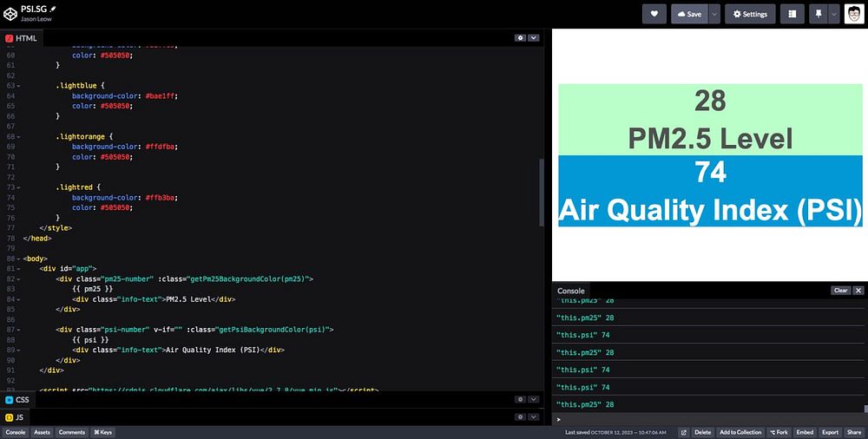This screenshot has width=868, height=439.
Task: Fold the pm25-number div on line 82
Action: coord(19,279)
